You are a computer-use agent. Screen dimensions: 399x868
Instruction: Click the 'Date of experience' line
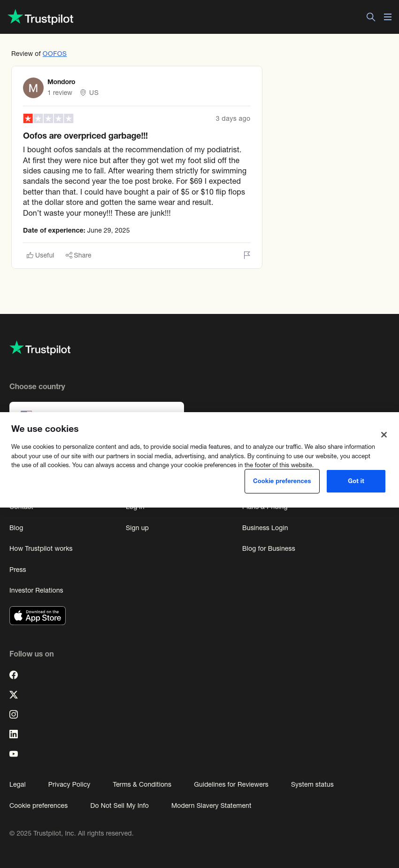77,230
